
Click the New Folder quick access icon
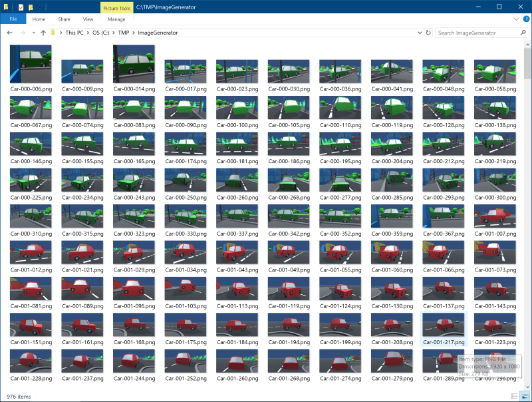31,7
